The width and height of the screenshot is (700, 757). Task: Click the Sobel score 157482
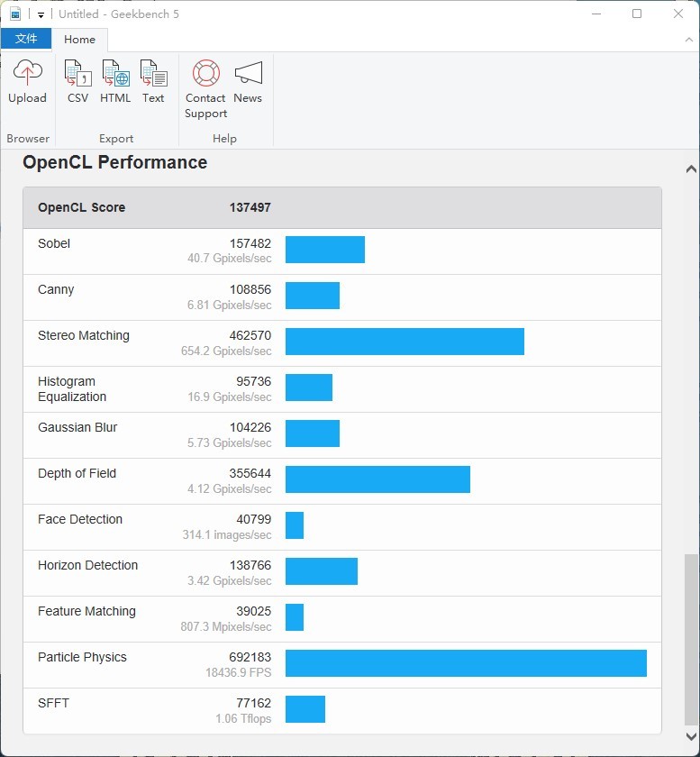pyautogui.click(x=250, y=243)
